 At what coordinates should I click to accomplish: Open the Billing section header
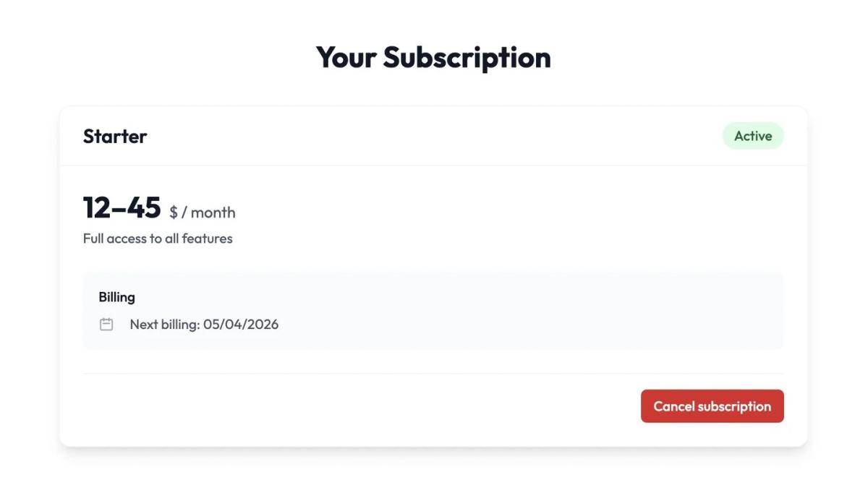point(116,296)
